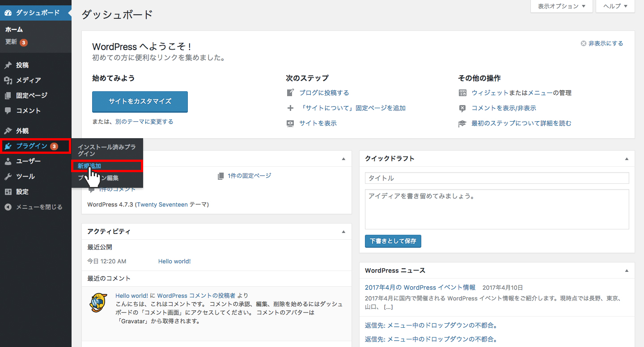Open the ヘルプ dropdown tab
The width and height of the screenshot is (644, 347).
coord(615,6)
